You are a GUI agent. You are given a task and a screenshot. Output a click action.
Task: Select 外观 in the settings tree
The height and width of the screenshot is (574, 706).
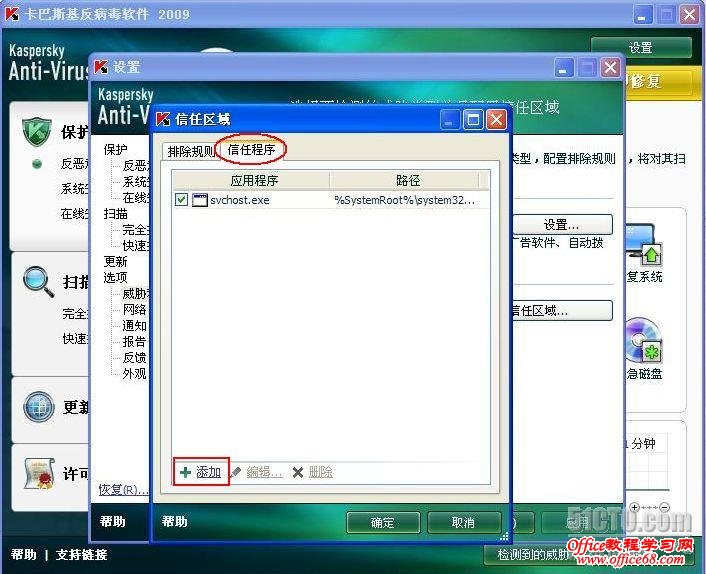[135, 373]
